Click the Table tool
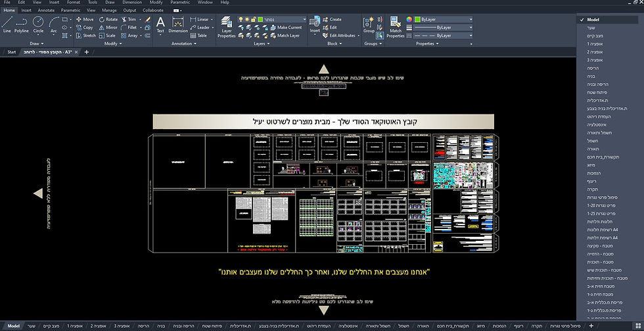This screenshot has height=331, width=644. (x=198, y=36)
